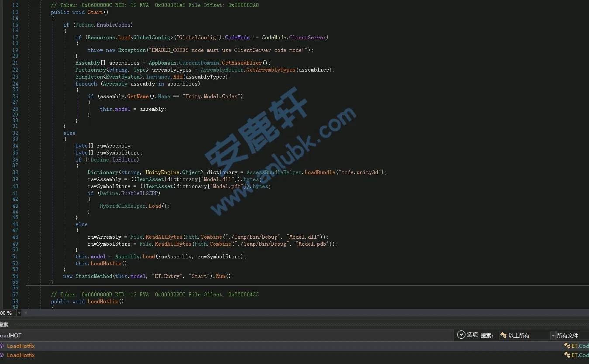This screenshot has width=589, height=364.
Task: Click the "code.unity3d" string literal
Action: tap(360, 172)
